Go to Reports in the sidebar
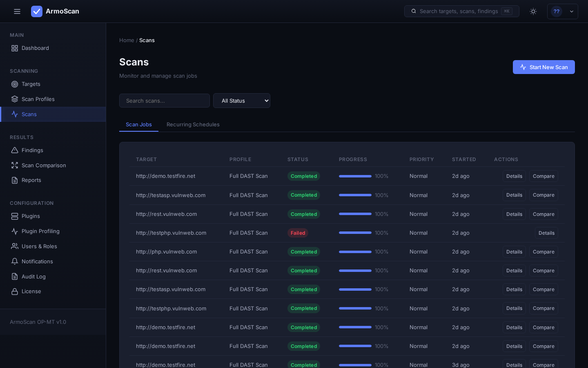 pos(53,180)
